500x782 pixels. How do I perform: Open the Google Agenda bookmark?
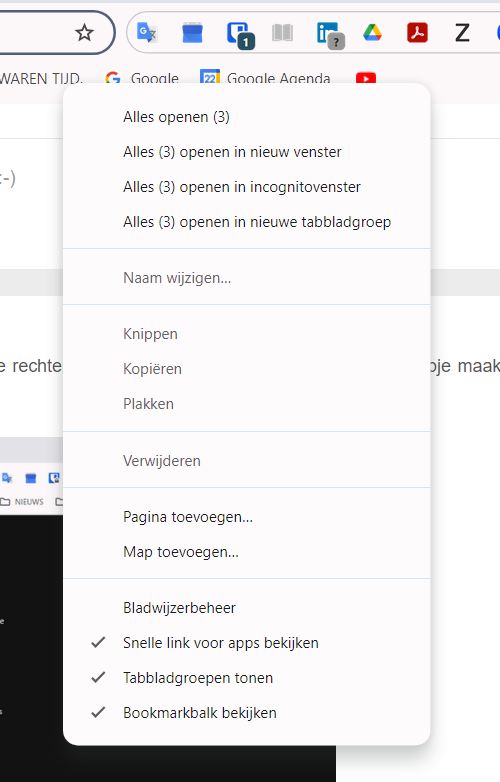265,78
